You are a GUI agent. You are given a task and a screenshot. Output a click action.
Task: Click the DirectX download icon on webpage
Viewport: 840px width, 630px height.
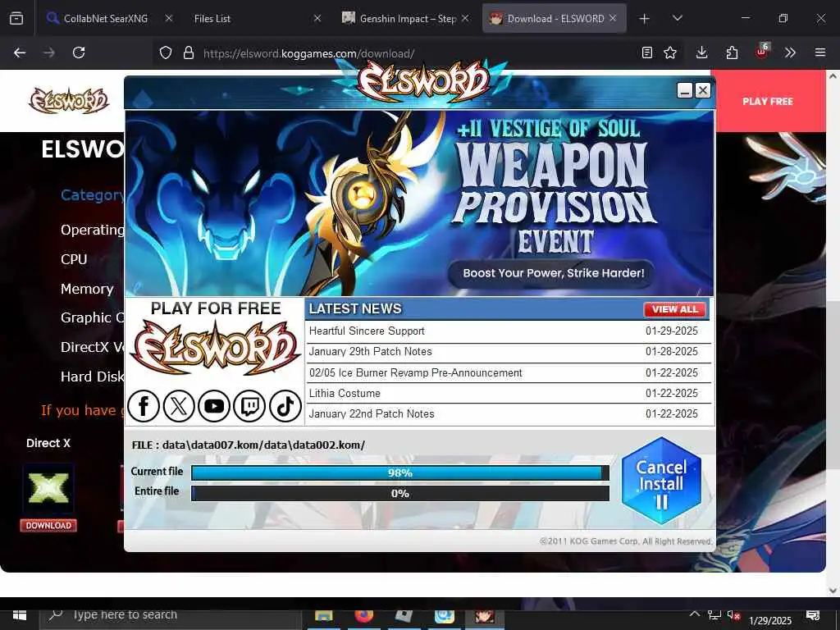[48, 488]
